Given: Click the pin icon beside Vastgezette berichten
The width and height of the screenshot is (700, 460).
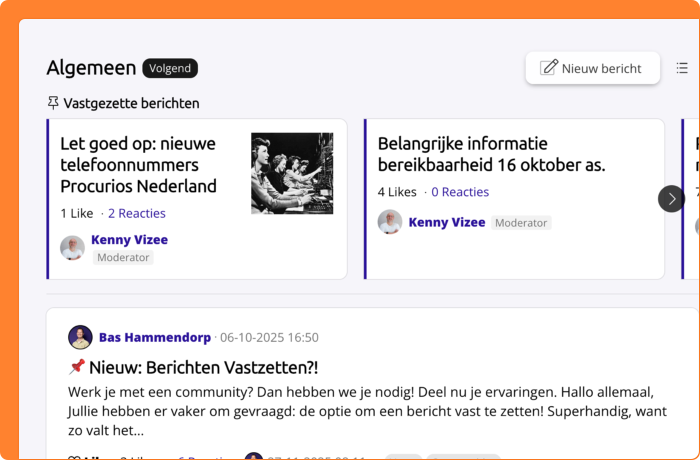Looking at the screenshot, I should click(53, 103).
